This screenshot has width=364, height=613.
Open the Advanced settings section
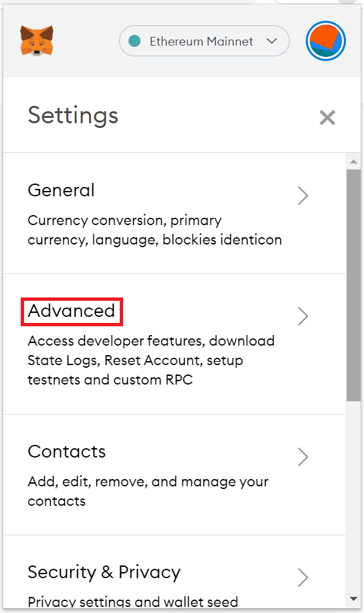pos(72,312)
